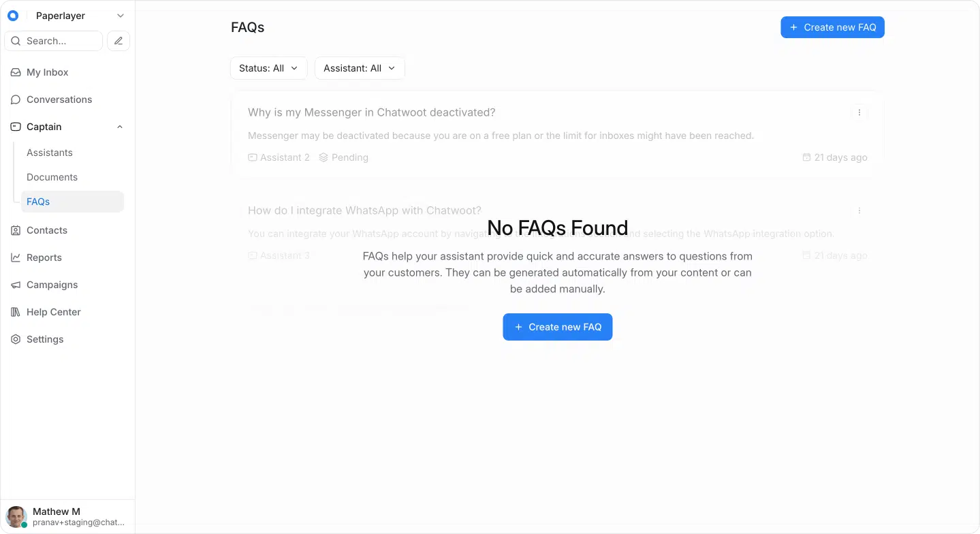This screenshot has height=534, width=980.
Task: Click Mathew M's profile avatar
Action: click(x=16, y=516)
